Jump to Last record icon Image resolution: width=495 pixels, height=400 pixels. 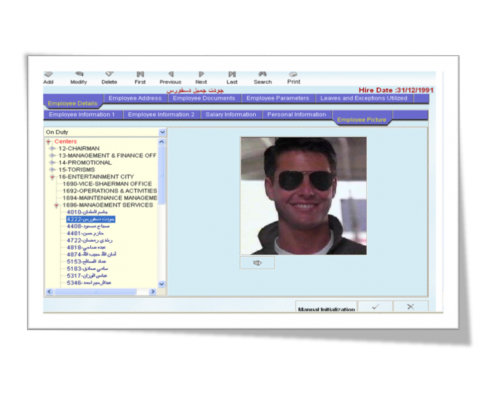coord(232,74)
